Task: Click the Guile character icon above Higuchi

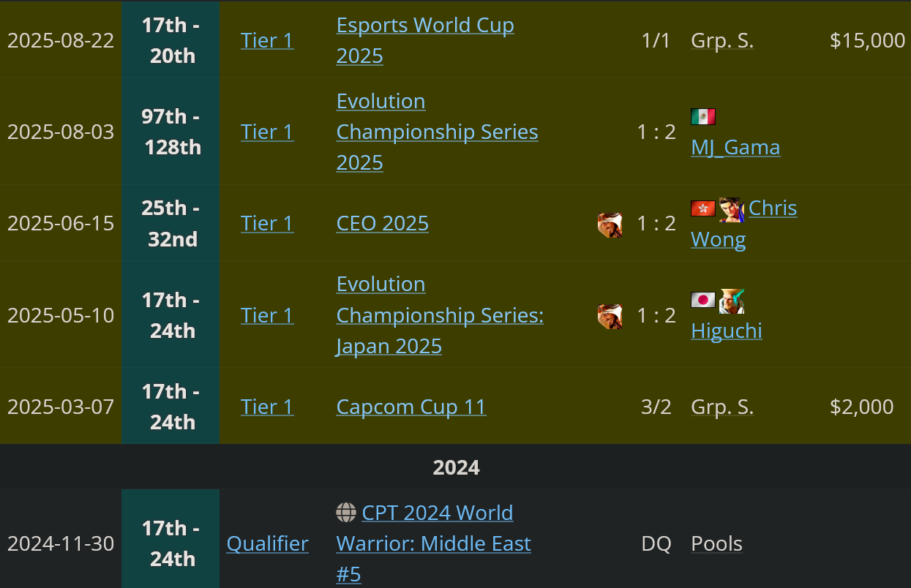Action: (732, 301)
